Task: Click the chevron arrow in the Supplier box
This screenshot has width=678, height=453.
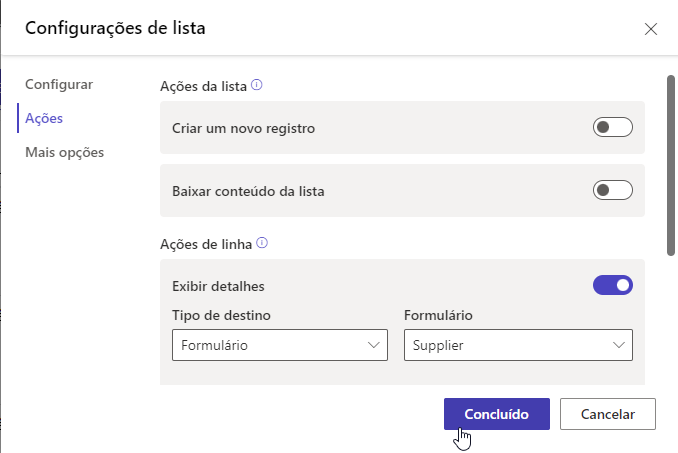Action: click(618, 345)
